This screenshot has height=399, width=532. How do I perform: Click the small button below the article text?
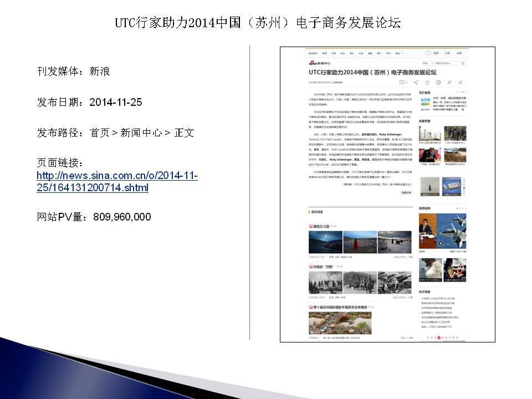click(x=406, y=192)
